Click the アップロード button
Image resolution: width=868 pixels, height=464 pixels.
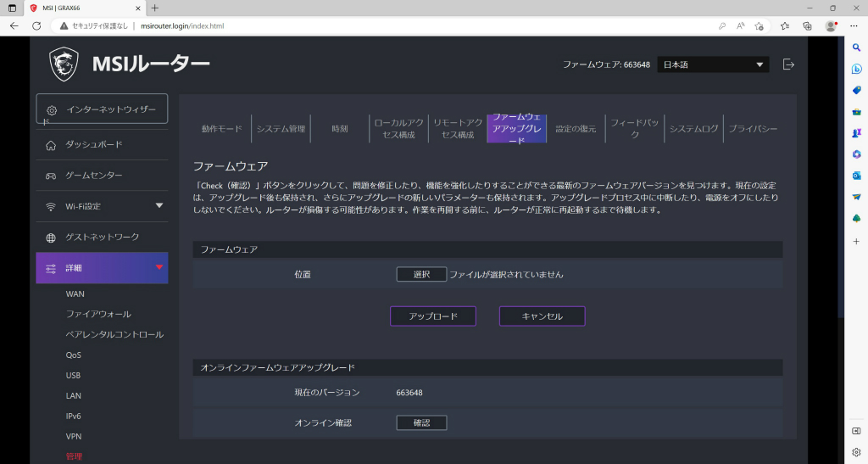click(433, 316)
